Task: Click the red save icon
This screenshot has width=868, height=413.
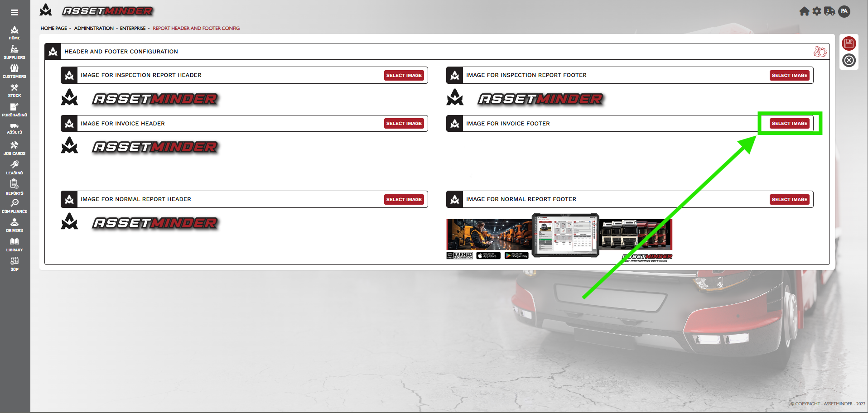Action: (849, 43)
